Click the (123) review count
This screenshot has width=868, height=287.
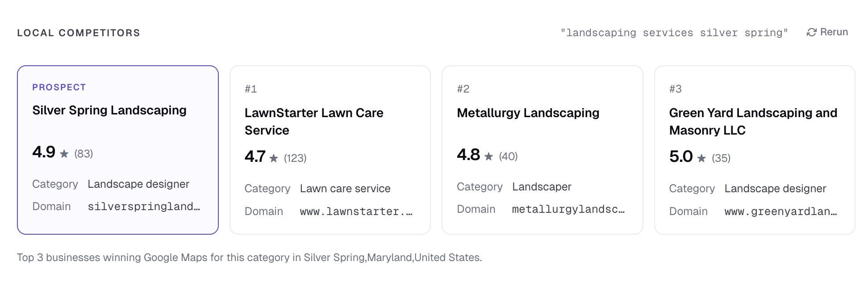(295, 158)
